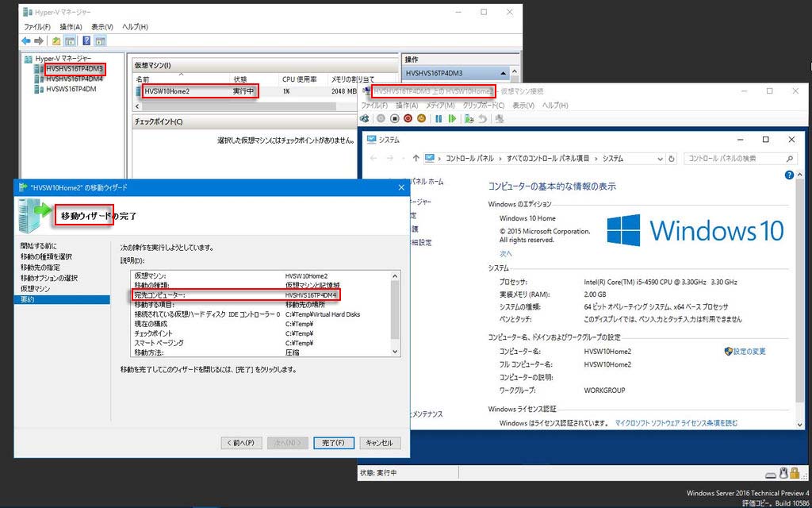Click the search magnifier in Control Panel search
The height and width of the screenshot is (508, 812).
[x=789, y=159]
